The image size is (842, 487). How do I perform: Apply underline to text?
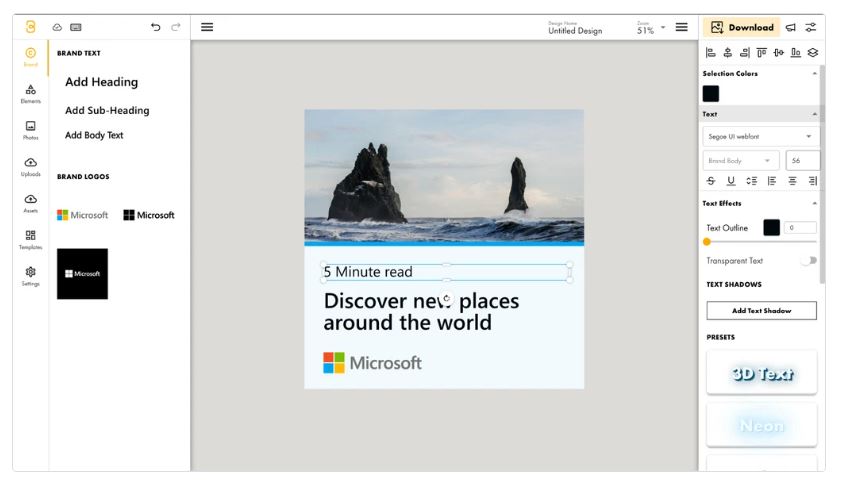pyautogui.click(x=731, y=181)
